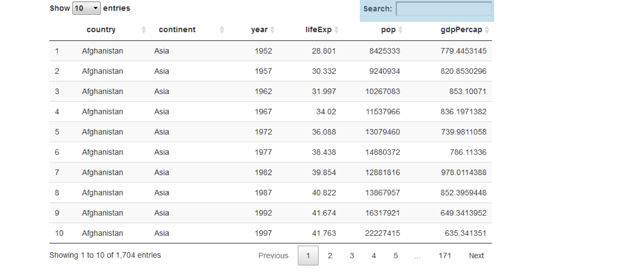Click gdpPercap value 635.341351
The height and width of the screenshot is (277, 644).
click(466, 233)
